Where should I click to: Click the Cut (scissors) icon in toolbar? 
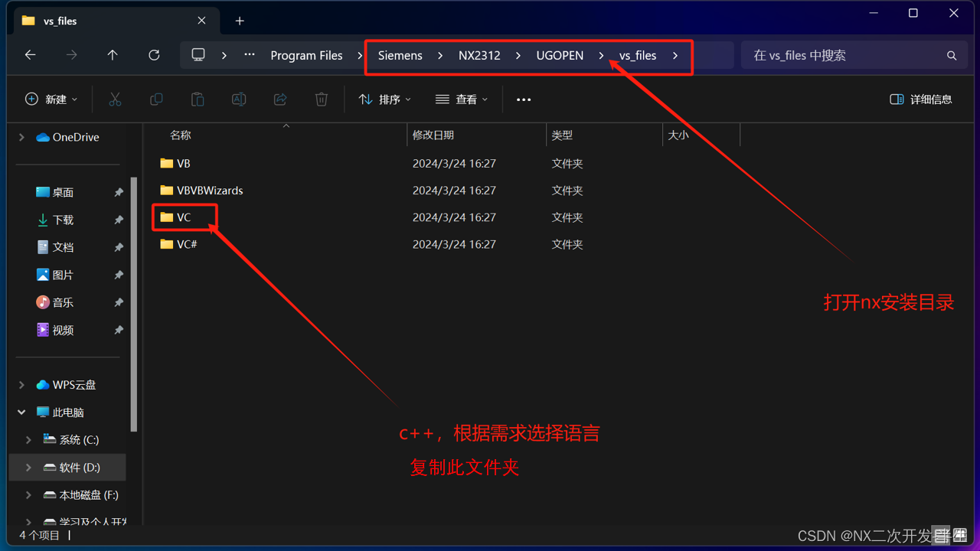click(x=115, y=99)
